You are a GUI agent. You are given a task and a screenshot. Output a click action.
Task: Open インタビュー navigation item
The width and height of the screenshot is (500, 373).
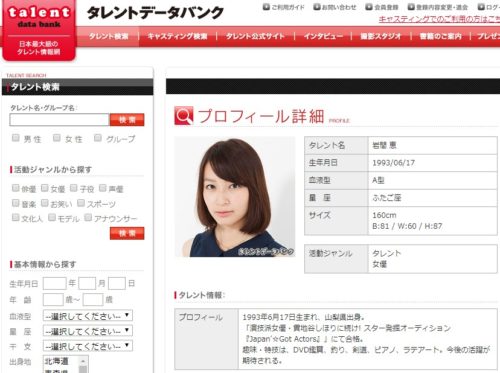pyautogui.click(x=323, y=36)
